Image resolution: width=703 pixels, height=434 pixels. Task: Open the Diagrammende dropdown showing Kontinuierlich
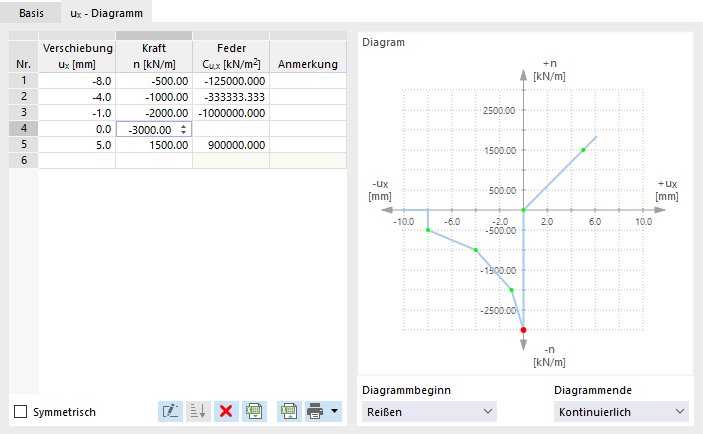tap(621, 412)
